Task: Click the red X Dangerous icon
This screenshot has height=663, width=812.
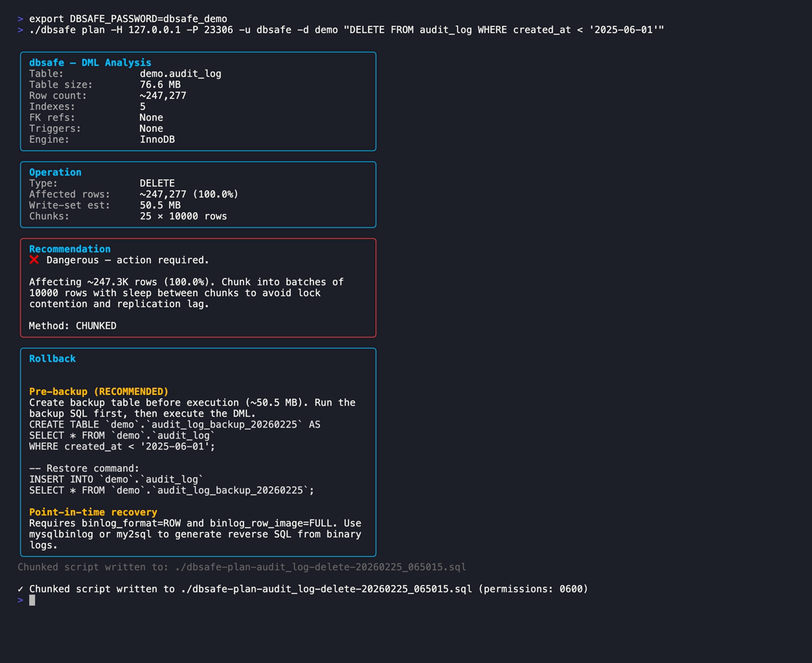Action: (x=34, y=260)
